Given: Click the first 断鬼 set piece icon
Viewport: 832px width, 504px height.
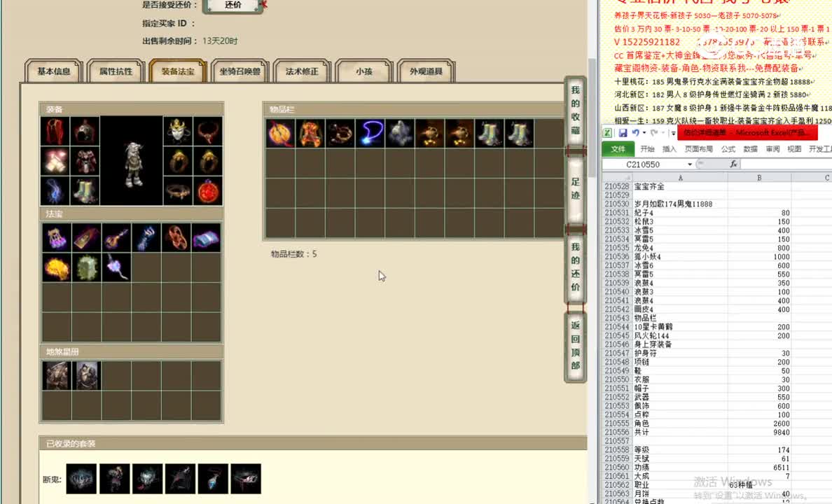Looking at the screenshot, I should [x=81, y=479].
